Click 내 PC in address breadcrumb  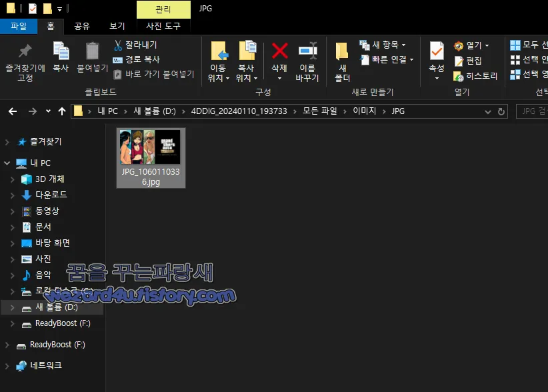(x=107, y=111)
